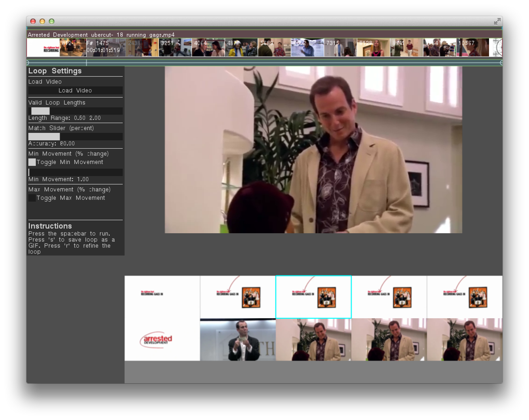Select the loop thumbnail of man in black suit
This screenshot has height=420, width=529.
[x=238, y=340]
